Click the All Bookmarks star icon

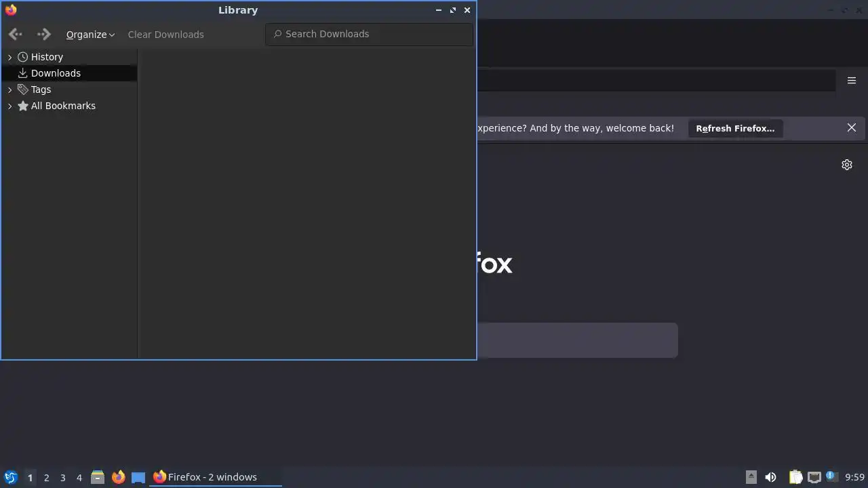pyautogui.click(x=23, y=106)
